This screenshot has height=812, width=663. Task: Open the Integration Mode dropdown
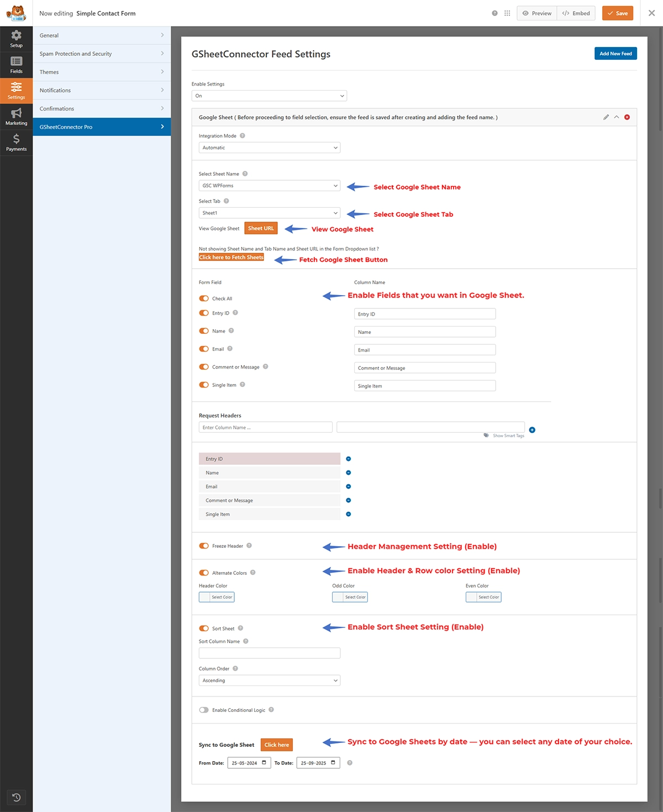[269, 148]
